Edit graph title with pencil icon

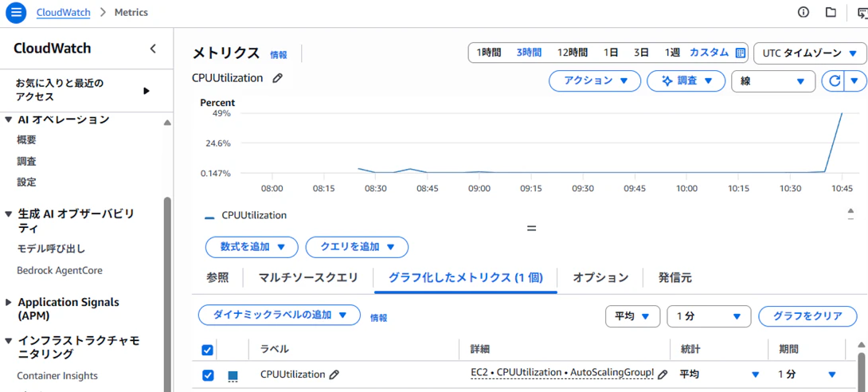277,79
